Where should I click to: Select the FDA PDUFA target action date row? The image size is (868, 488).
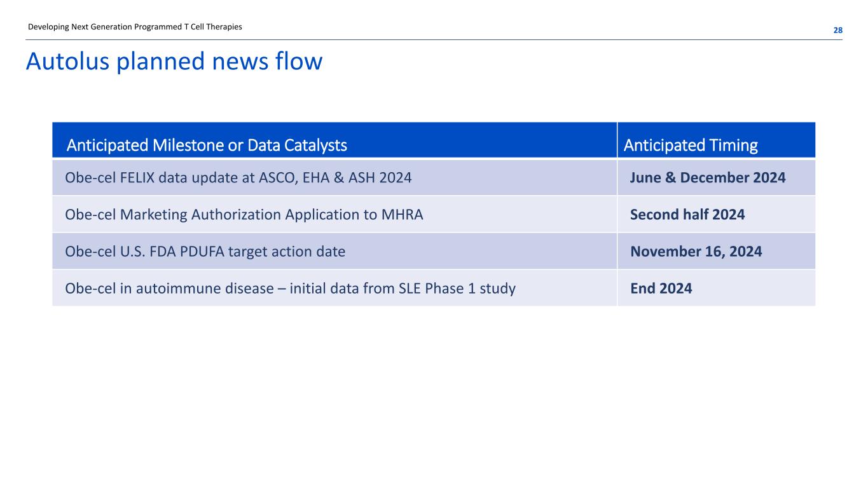(205, 252)
